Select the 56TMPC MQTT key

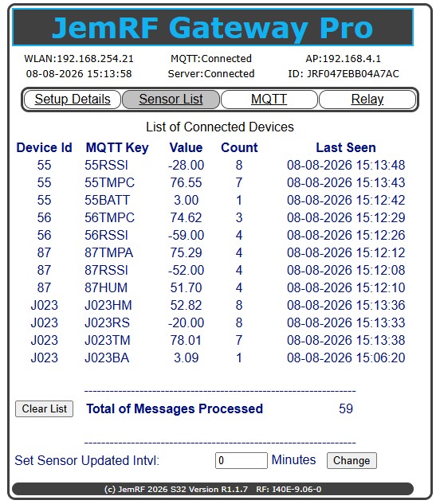(x=109, y=218)
